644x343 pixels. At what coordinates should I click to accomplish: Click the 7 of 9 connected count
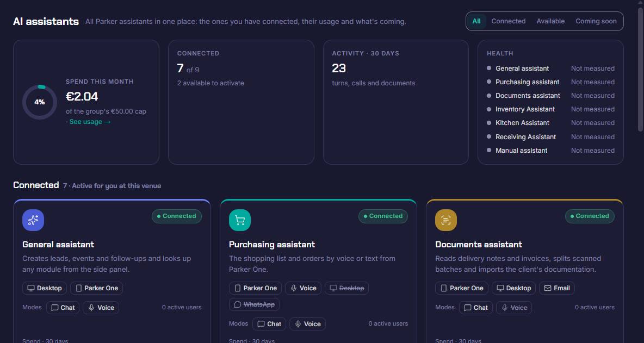click(x=188, y=68)
